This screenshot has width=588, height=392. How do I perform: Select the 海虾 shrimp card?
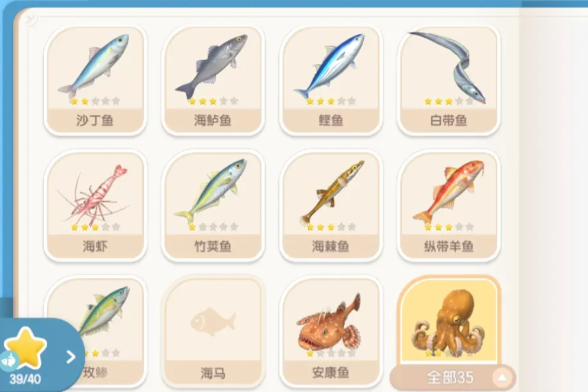(x=95, y=205)
